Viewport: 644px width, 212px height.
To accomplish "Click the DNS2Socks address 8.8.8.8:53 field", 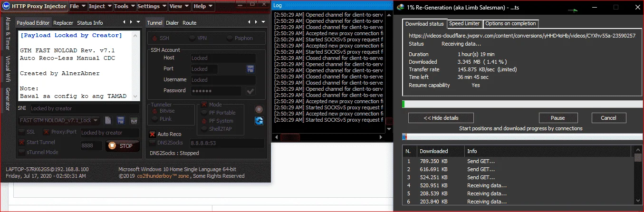I will coord(227,143).
